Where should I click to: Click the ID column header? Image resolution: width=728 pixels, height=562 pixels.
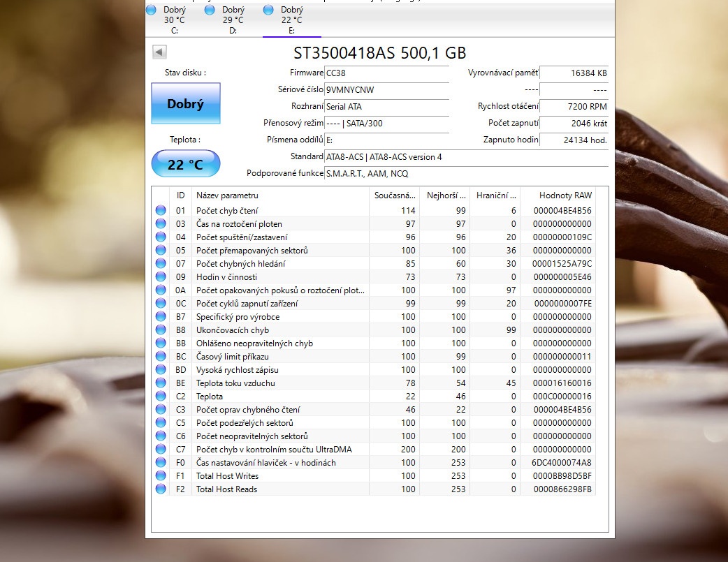(x=181, y=195)
